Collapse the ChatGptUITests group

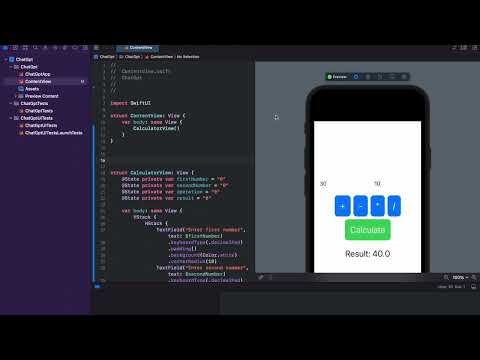pos(11,118)
